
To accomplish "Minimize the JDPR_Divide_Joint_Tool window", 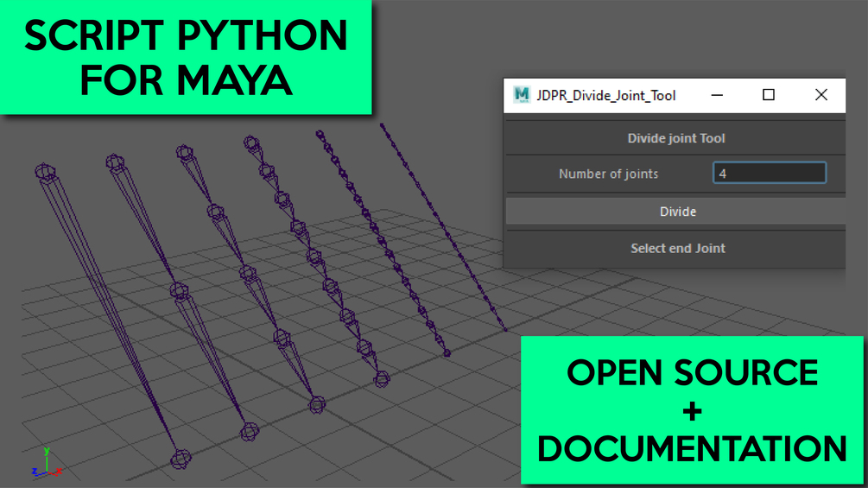I will [717, 95].
